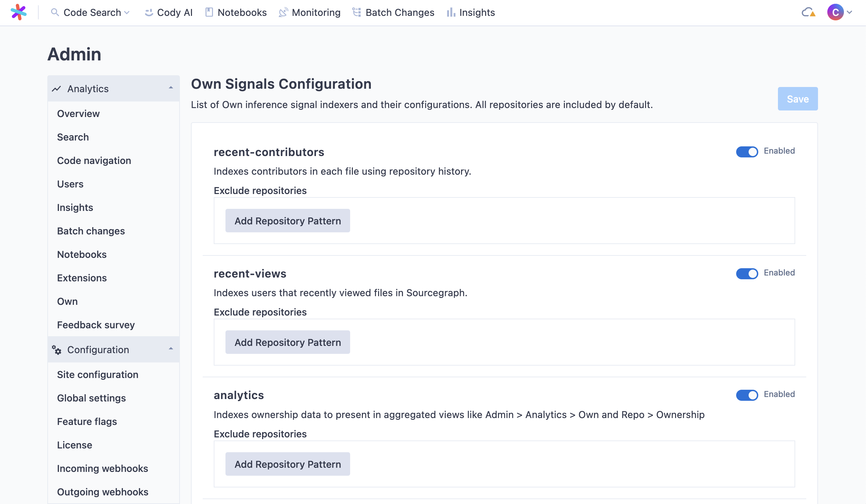Open Insights analytics in sidebar
866x504 pixels.
[113, 207]
